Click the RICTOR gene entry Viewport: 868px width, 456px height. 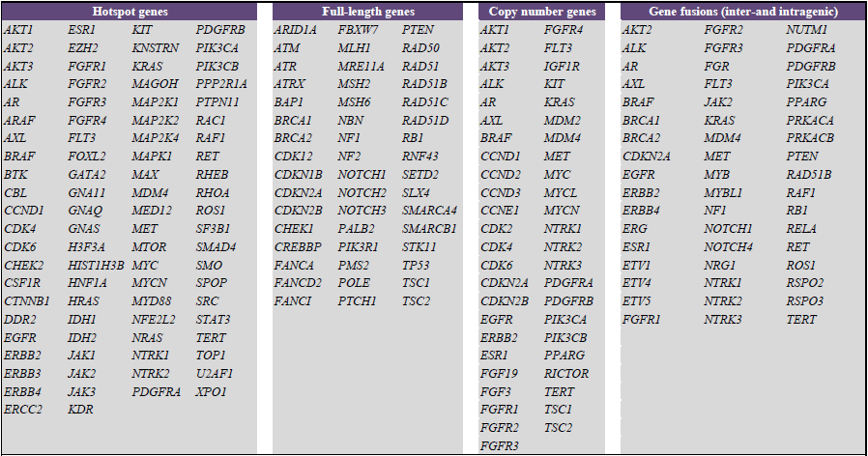point(566,374)
